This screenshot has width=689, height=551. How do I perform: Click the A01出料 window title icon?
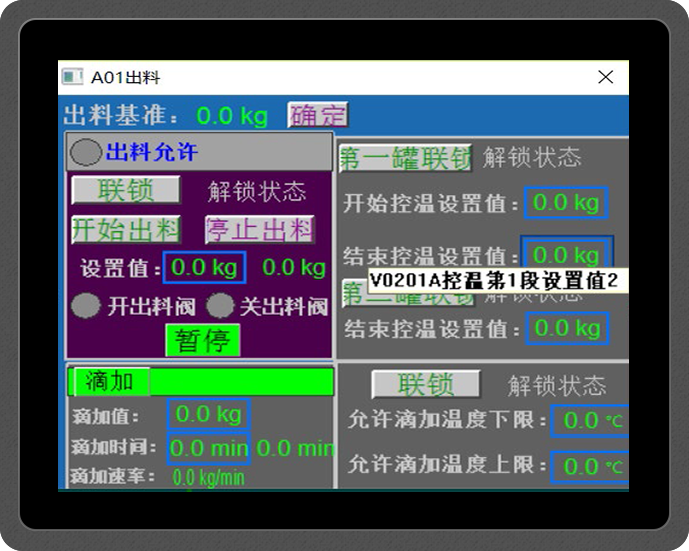(x=72, y=77)
